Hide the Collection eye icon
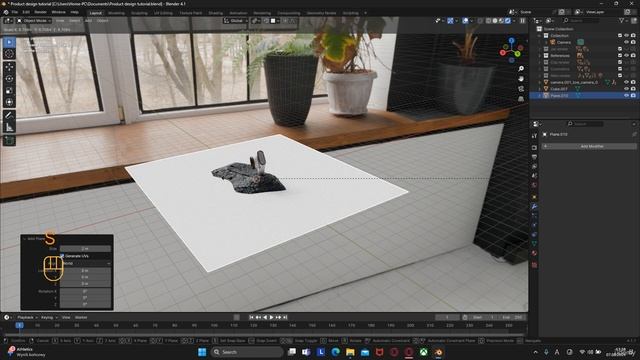This screenshot has width=640, height=360. coord(627,36)
